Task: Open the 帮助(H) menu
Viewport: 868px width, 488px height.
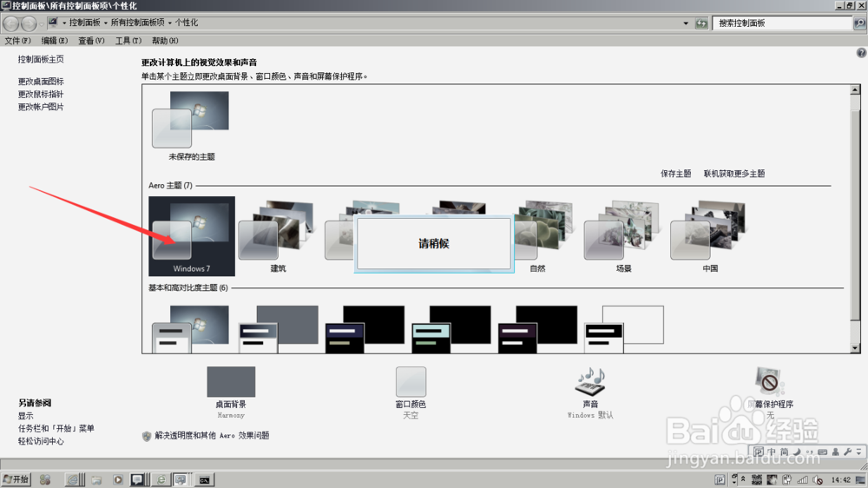Action: (x=165, y=41)
